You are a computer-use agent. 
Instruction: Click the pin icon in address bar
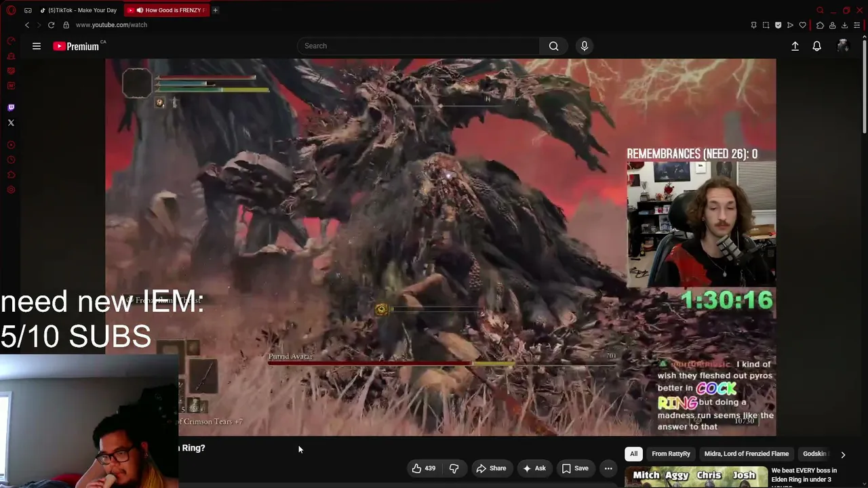pos(753,25)
